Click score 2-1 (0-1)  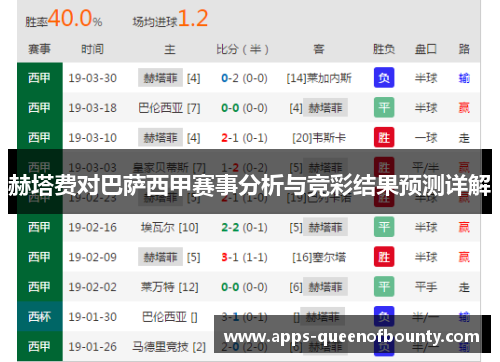(244, 138)
